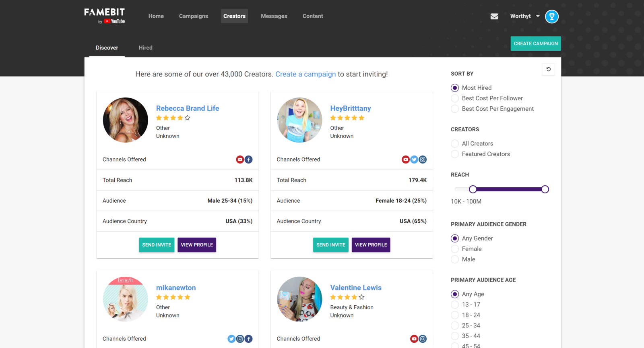View Rebecca Brand Life's profile

pos(197,245)
